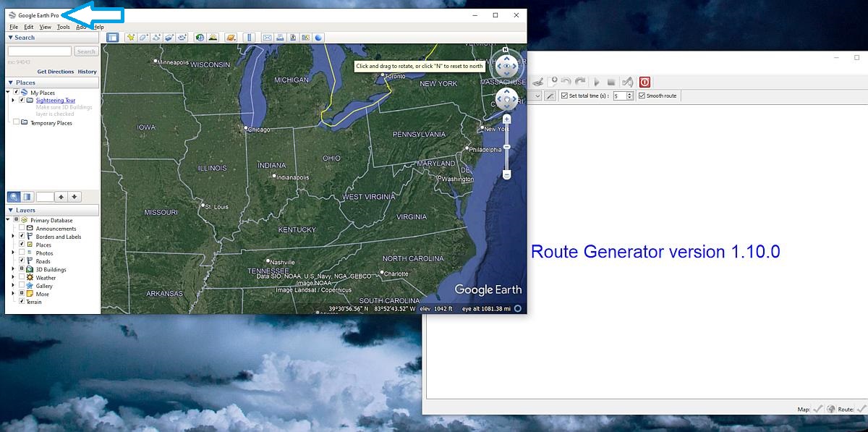Click the red stop icon in Route Generator
This screenshot has width=868, height=432.
coord(644,82)
